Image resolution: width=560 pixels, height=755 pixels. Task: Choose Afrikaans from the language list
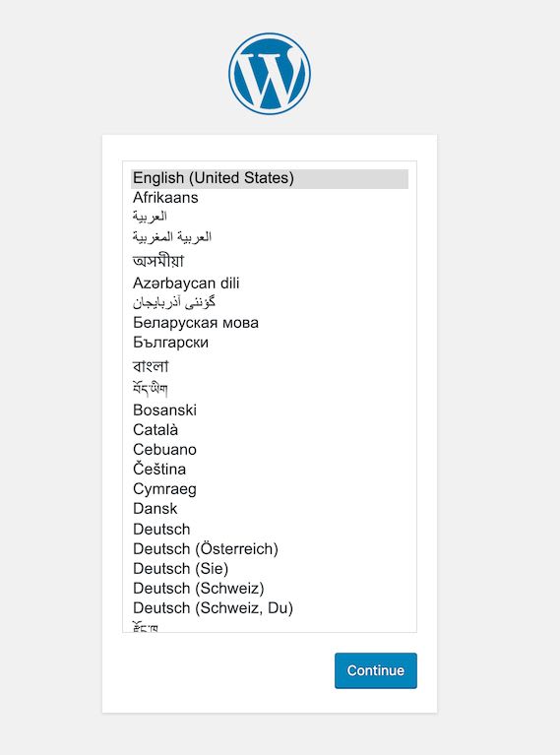pos(269,198)
